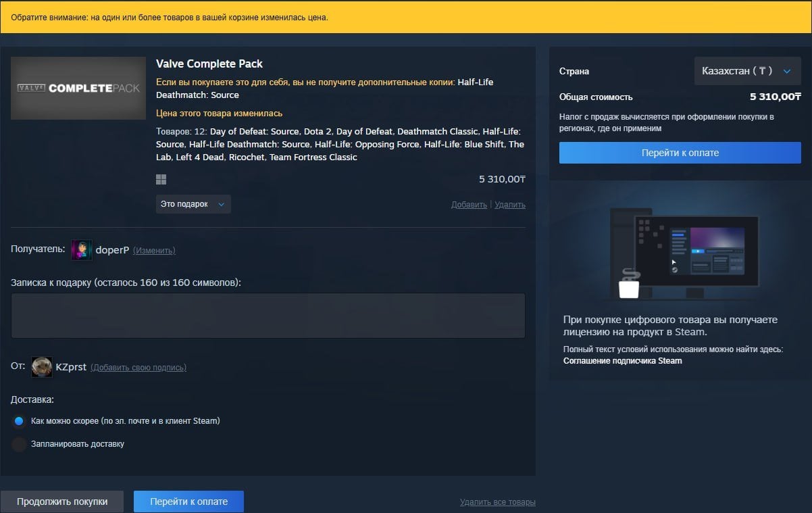Remove the pack via 'Удалить' link
This screenshot has width=812, height=513.
point(509,203)
